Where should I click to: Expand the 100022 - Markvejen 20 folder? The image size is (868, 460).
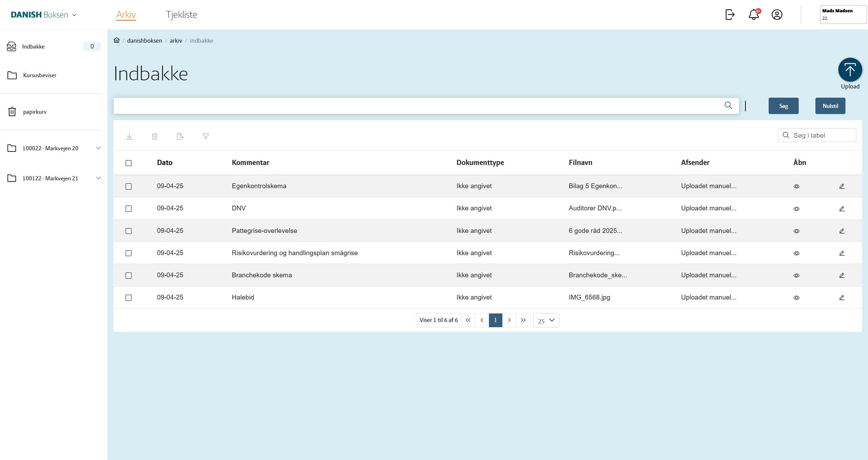click(x=98, y=148)
